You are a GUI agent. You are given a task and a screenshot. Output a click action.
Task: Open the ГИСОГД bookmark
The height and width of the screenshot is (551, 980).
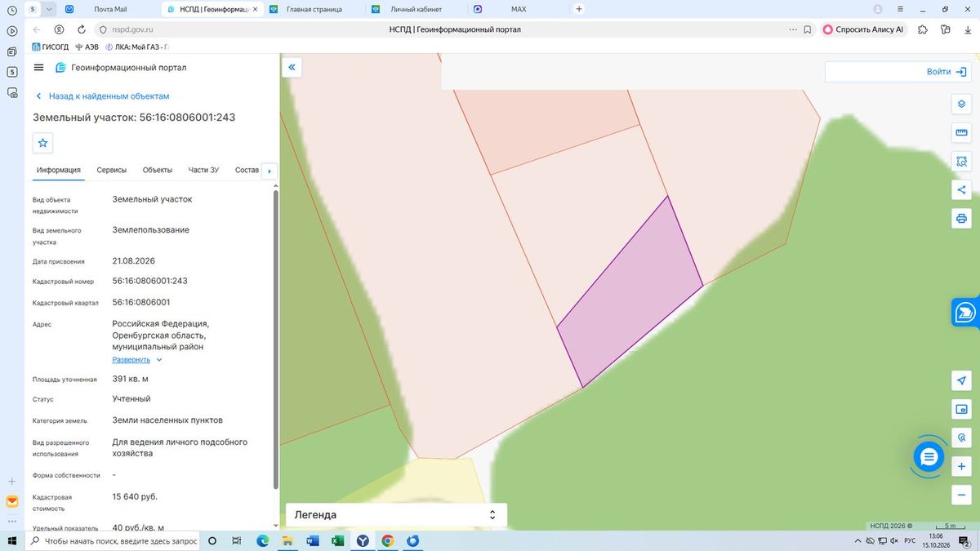[x=50, y=47]
